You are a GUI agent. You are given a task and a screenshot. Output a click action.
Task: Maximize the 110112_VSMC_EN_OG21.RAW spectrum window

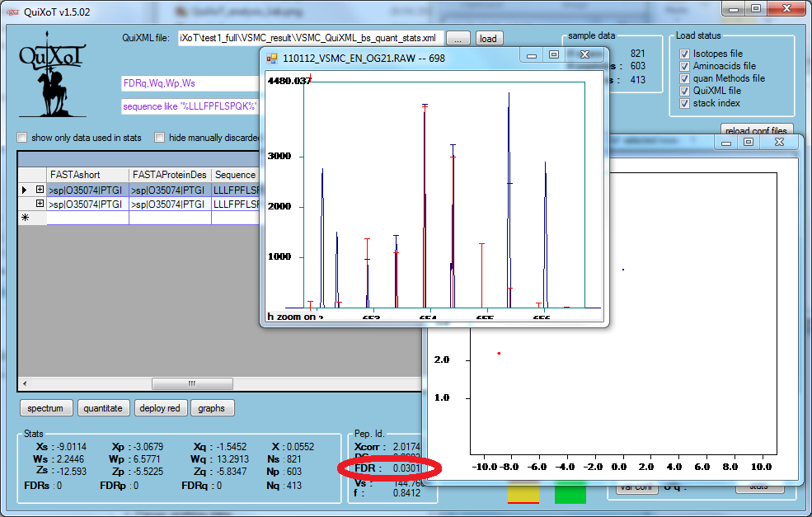(553, 55)
